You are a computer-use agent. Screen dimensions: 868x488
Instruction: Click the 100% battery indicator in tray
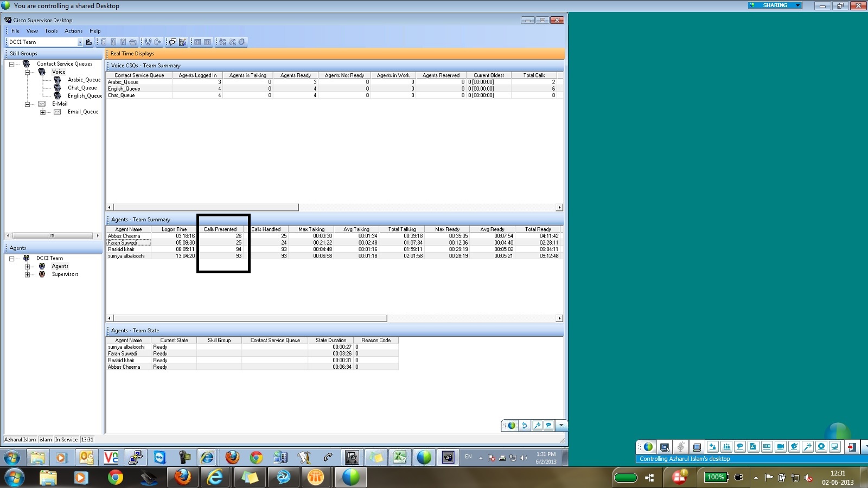tap(716, 477)
